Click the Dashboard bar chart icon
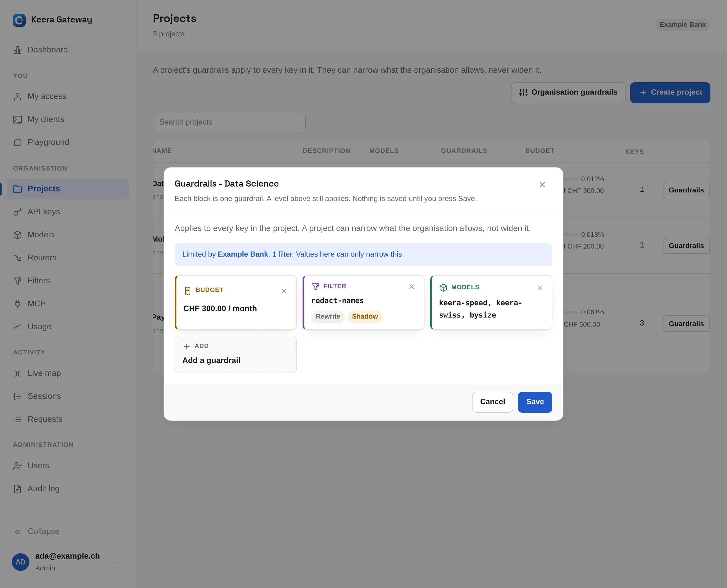727x588 pixels. tap(18, 50)
